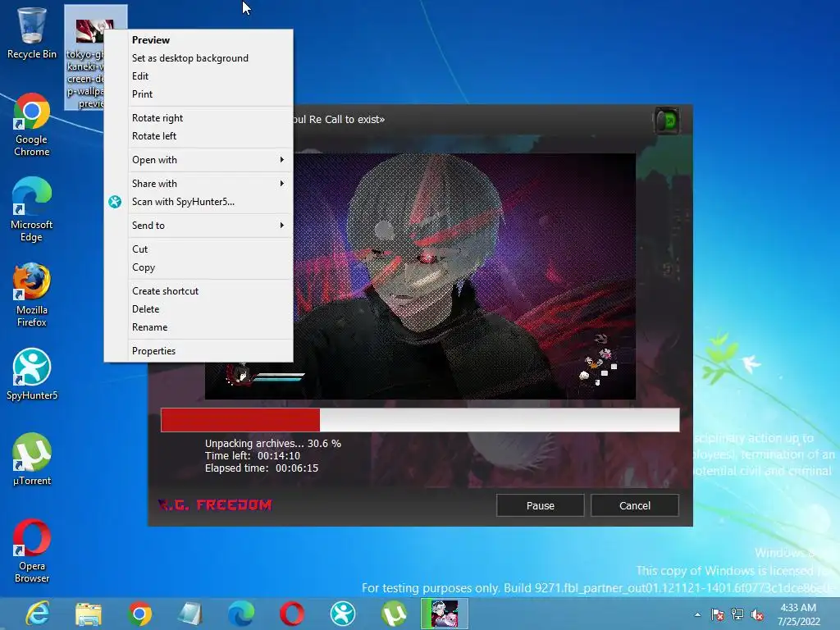
Task: Select the Microsoft Edge desktop shortcut
Action: [x=32, y=209]
